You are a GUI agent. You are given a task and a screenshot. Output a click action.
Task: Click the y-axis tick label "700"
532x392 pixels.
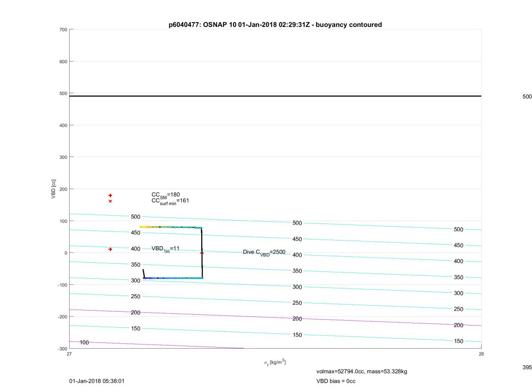pyautogui.click(x=63, y=30)
